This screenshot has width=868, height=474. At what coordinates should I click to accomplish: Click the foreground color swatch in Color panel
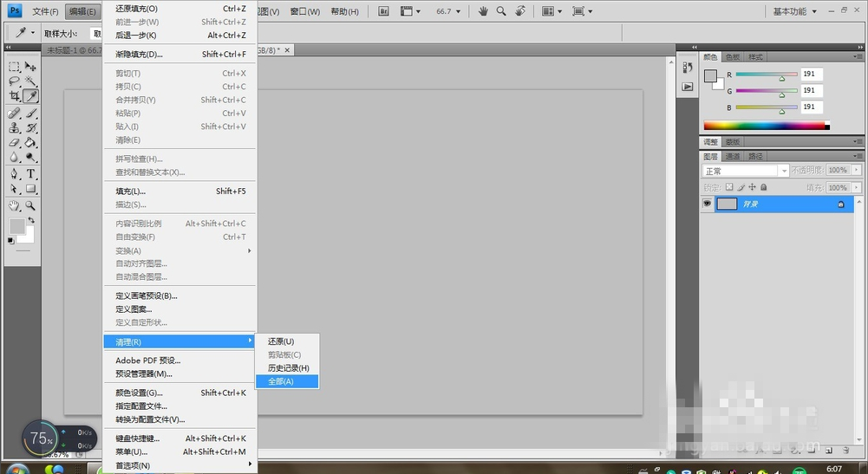click(x=710, y=76)
